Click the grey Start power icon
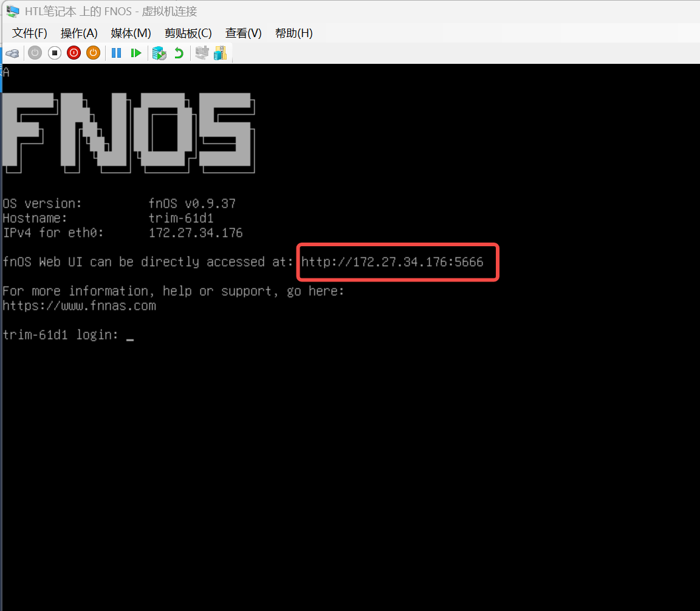 coord(35,53)
